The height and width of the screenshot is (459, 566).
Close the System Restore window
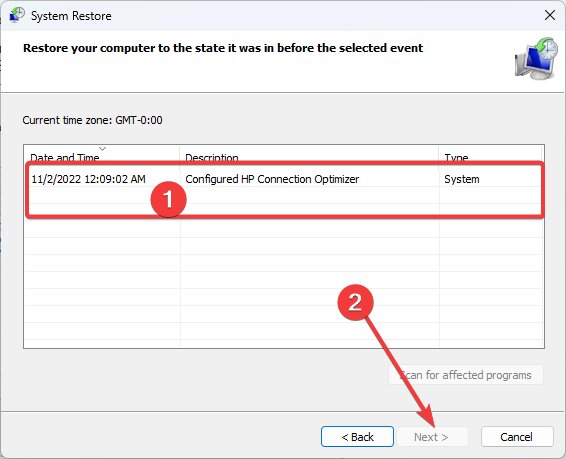tap(550, 15)
